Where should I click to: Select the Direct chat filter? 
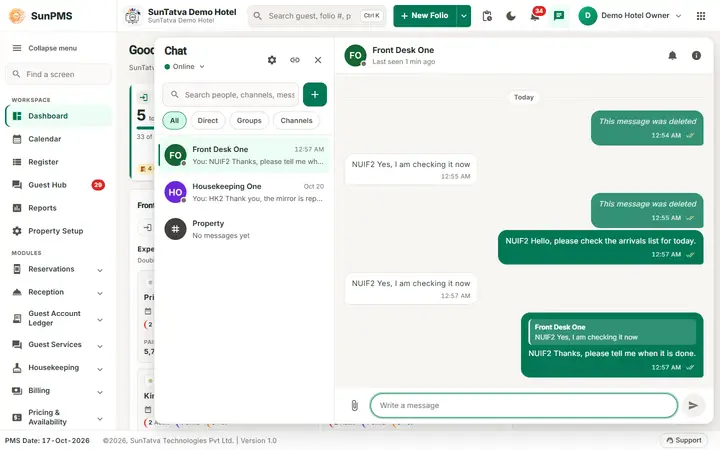click(x=208, y=121)
